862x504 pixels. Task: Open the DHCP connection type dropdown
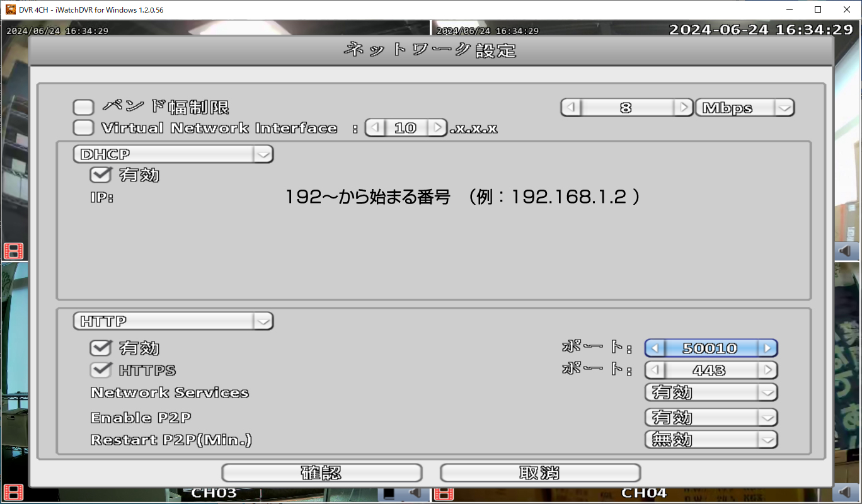pos(173,154)
